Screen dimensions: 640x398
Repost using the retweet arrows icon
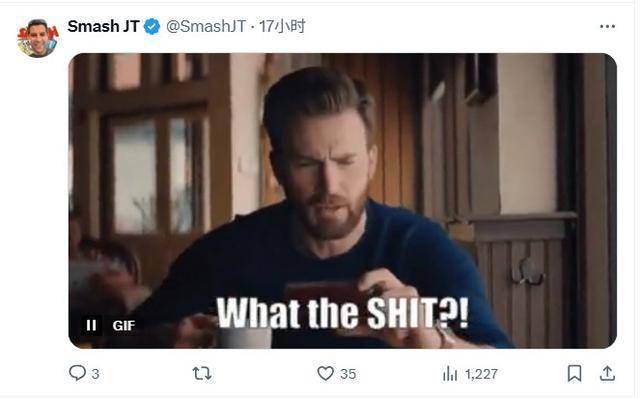(x=202, y=374)
